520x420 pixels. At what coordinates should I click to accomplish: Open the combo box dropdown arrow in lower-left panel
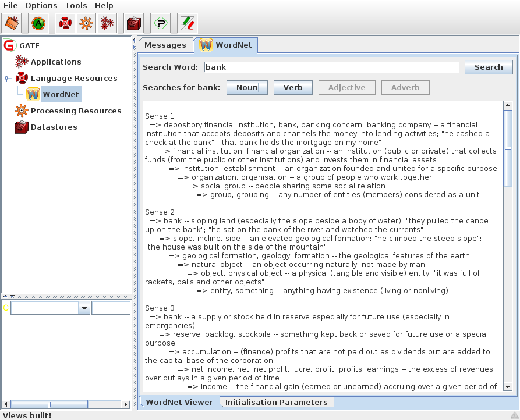pos(84,308)
